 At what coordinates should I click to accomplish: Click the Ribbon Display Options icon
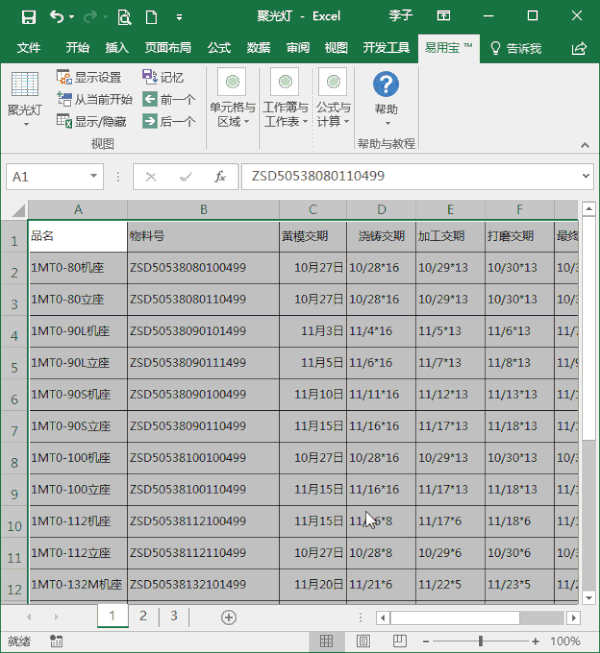tap(443, 16)
